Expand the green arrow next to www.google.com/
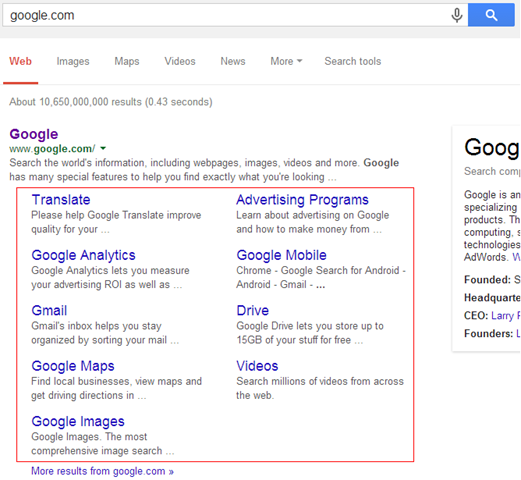Image resolution: width=521 pixels, height=480 pixels. pos(103,148)
